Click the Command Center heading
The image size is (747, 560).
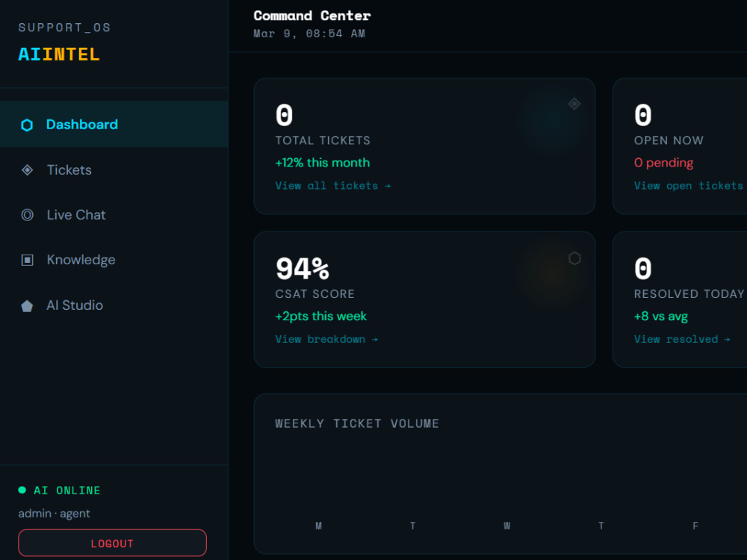[312, 16]
